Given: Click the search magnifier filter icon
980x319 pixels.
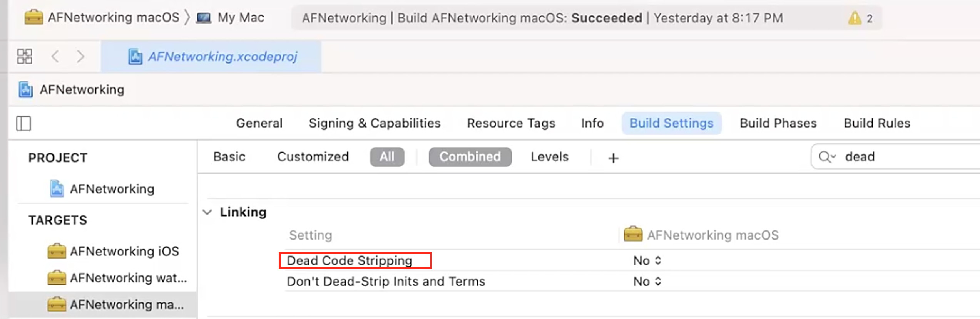Looking at the screenshot, I should coord(827,157).
